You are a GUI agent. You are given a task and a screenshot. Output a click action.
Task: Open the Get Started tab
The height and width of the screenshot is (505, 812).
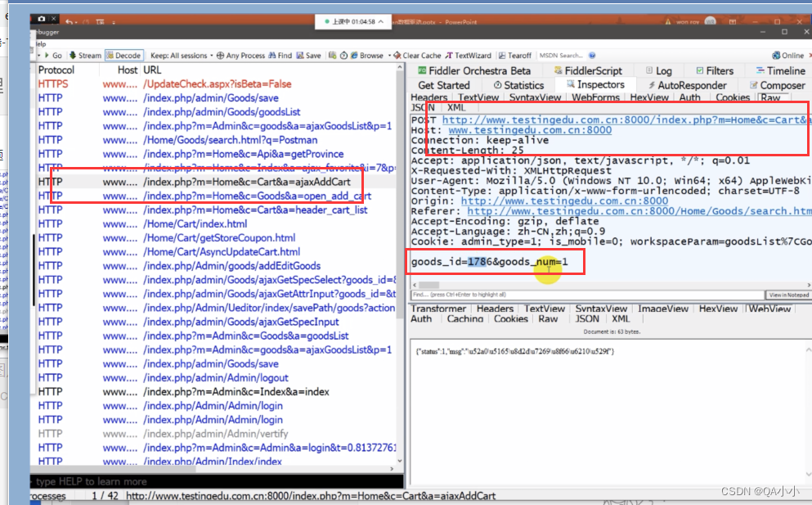444,85
